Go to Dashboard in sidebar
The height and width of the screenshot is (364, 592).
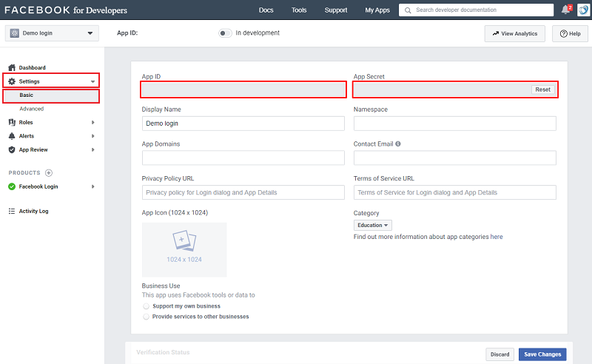(x=32, y=67)
